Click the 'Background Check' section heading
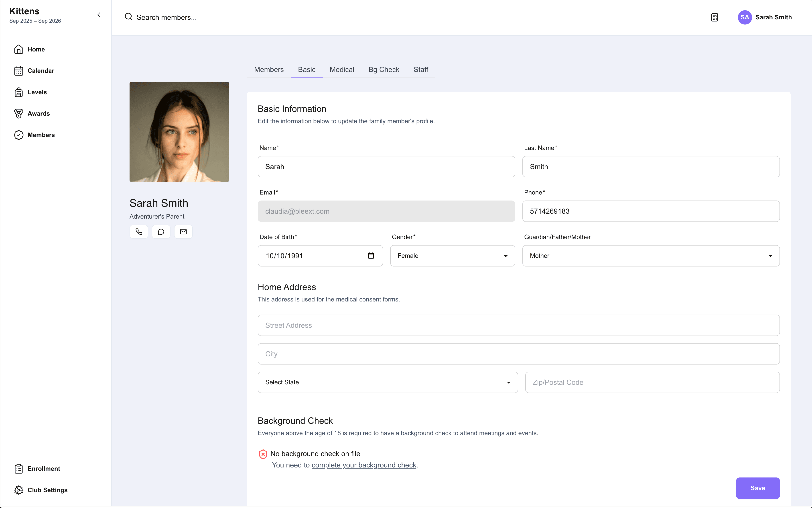 (x=295, y=421)
